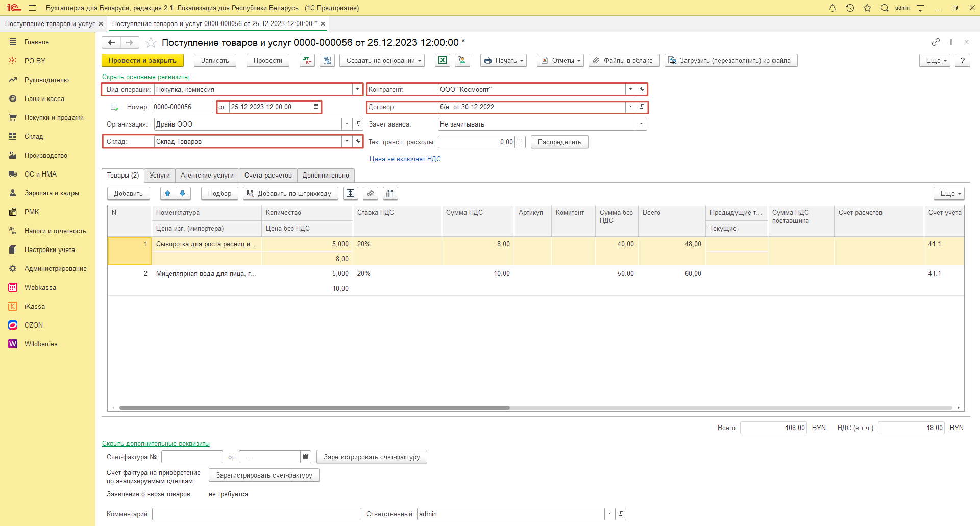
Task: Click Распределить button
Action: tap(559, 142)
